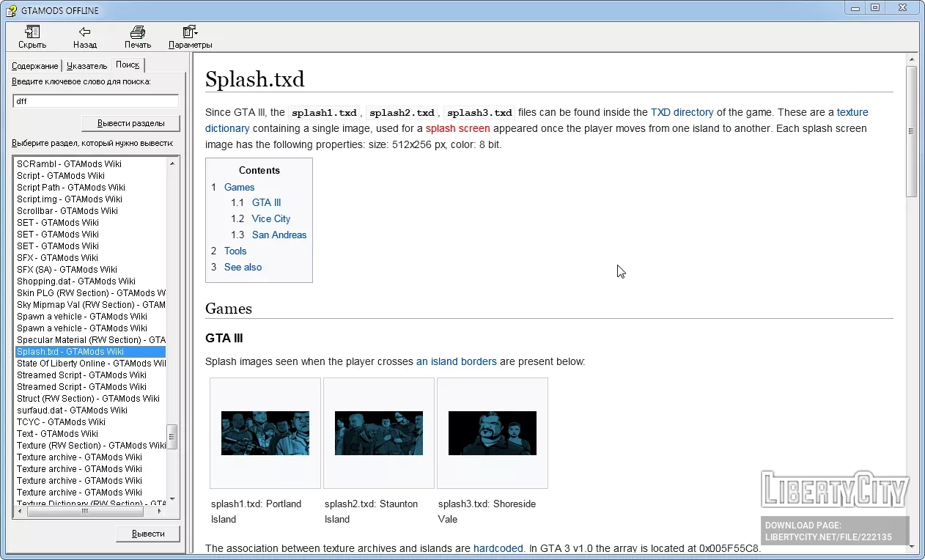925x560 pixels.
Task: Click the Вывести button below the topics list
Action: pyautogui.click(x=148, y=534)
